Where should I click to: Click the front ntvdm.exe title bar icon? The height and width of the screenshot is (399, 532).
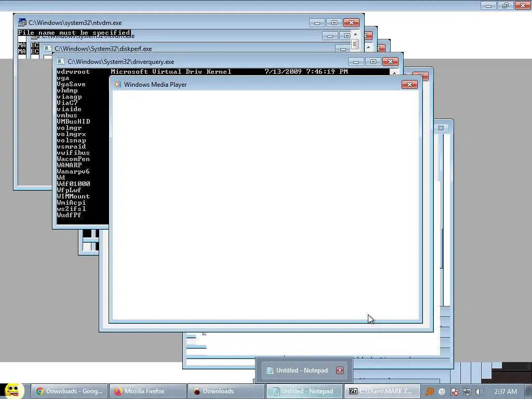pyautogui.click(x=22, y=22)
